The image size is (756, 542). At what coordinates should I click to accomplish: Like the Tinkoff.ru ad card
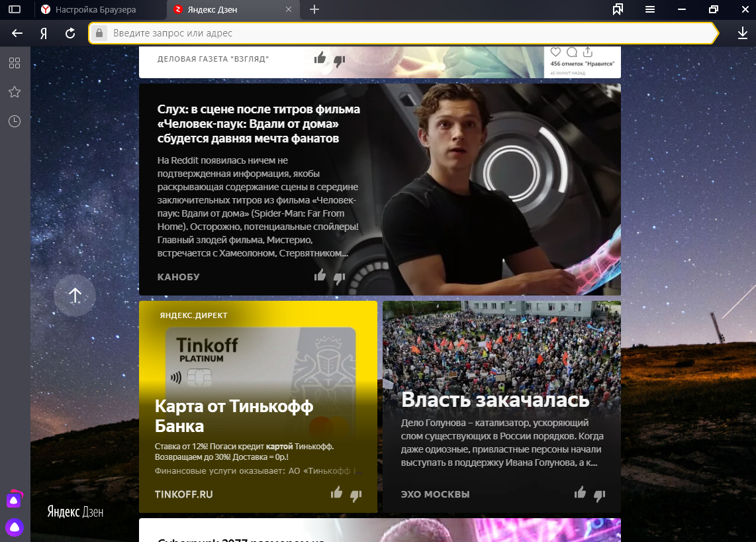click(336, 492)
